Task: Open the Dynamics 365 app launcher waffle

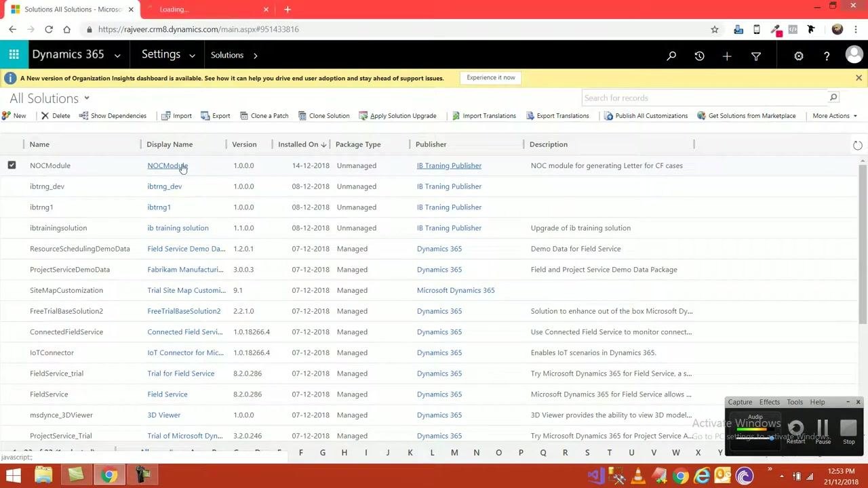Action: (14, 55)
